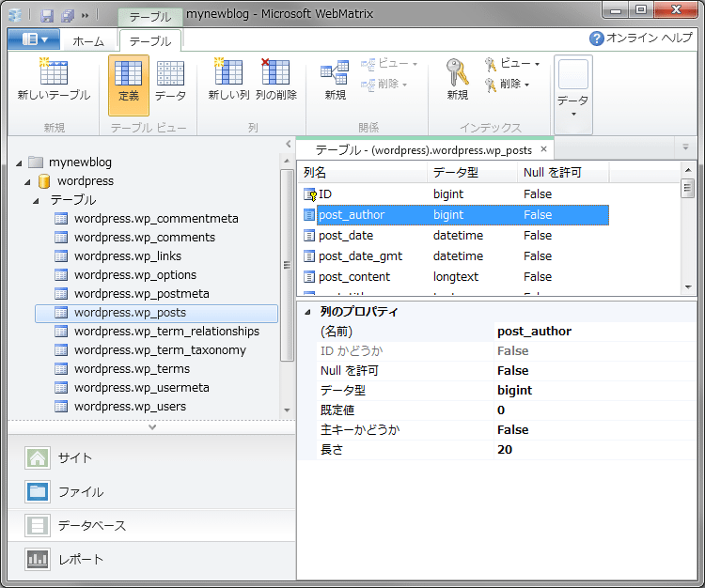The image size is (705, 588).
Task: Select the Home (ホーム) ribbon tab
Action: tap(88, 41)
